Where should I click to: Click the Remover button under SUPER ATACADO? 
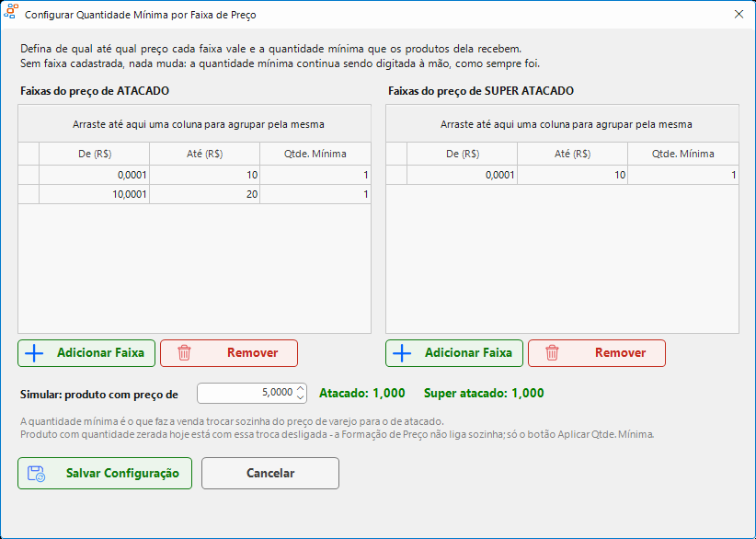(597, 353)
